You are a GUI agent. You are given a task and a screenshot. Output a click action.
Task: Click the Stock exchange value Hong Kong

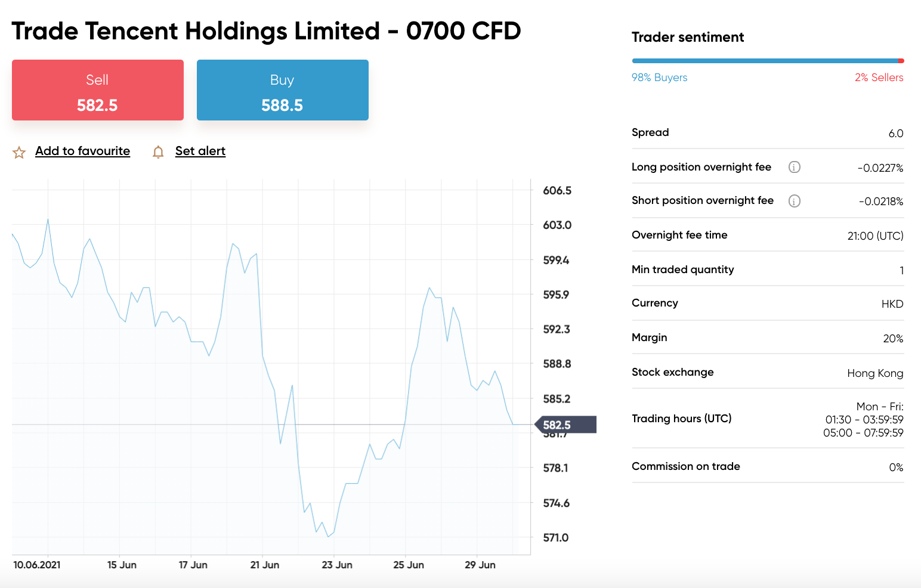click(875, 373)
